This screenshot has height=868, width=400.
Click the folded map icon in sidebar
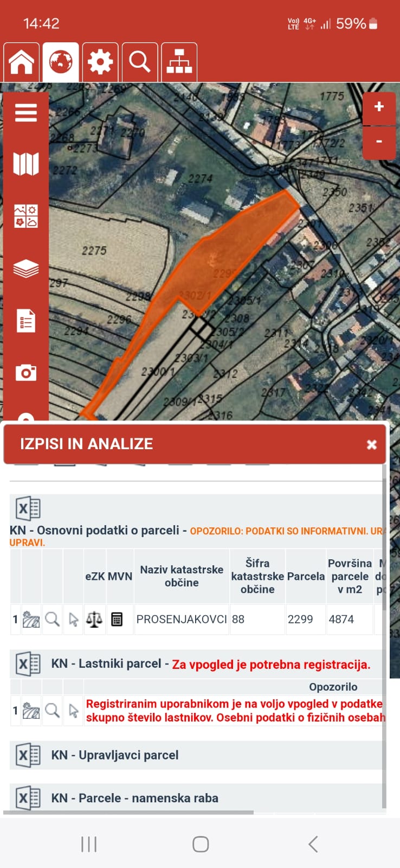(26, 164)
